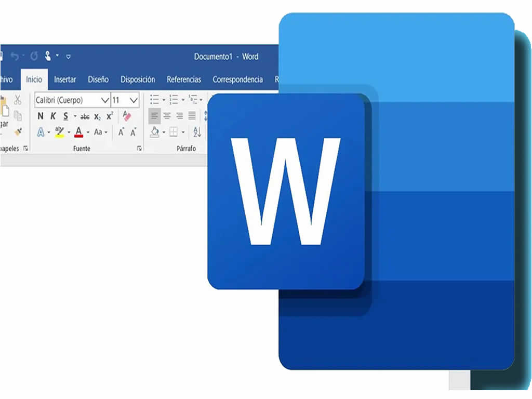Screen dimensions: 532x399
Task: Increase font size with the larger A icon
Action: click(x=121, y=132)
